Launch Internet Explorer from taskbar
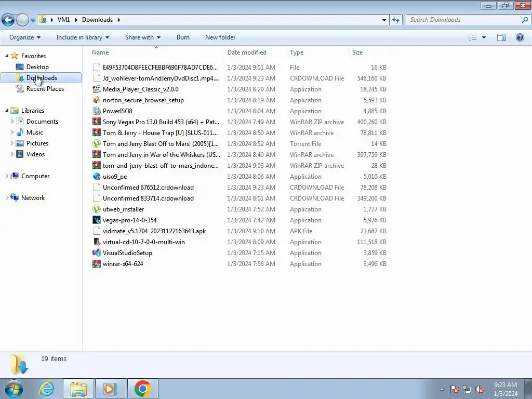532x399 pixels. (46, 389)
